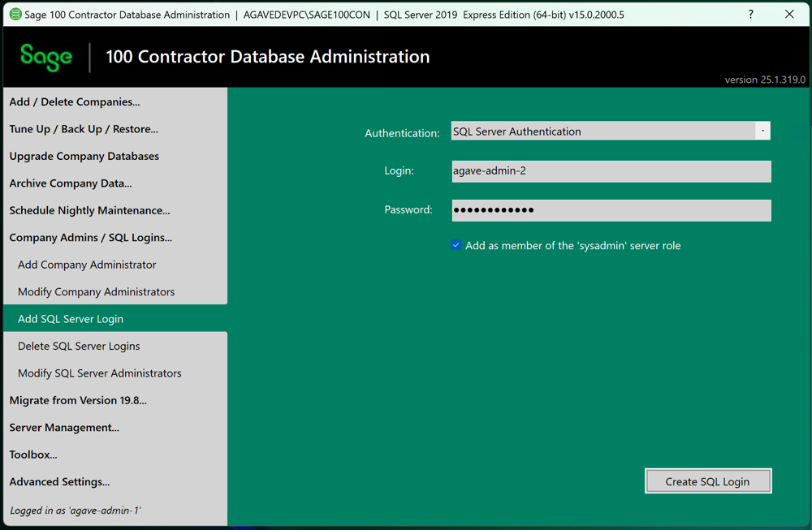Click the green Sage icon in title bar
The width and height of the screenshot is (812, 530).
pos(15,14)
